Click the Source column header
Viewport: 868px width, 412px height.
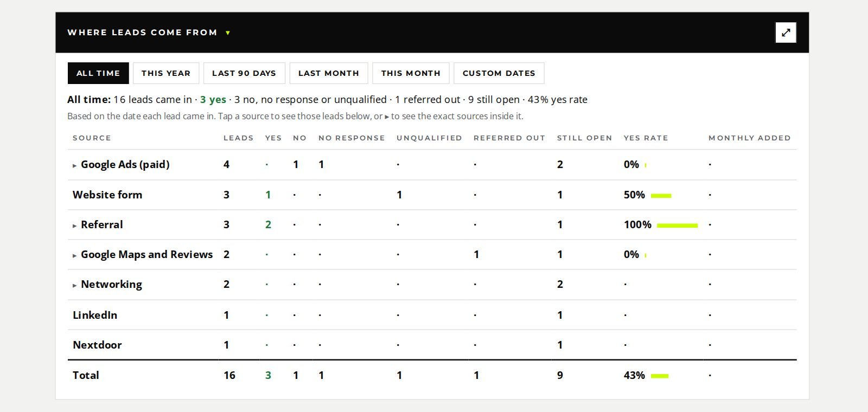coord(92,138)
